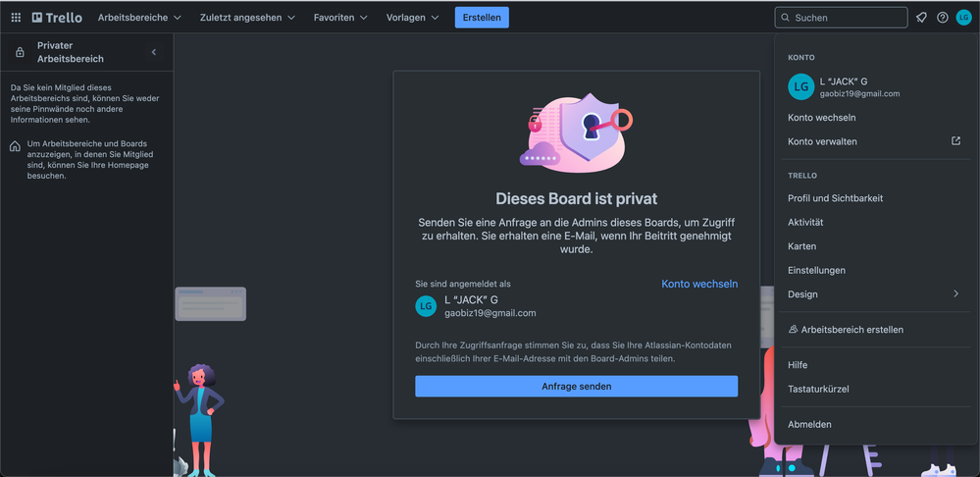Click gaobiz19@gmail.com in the dialog

pyautogui.click(x=490, y=313)
